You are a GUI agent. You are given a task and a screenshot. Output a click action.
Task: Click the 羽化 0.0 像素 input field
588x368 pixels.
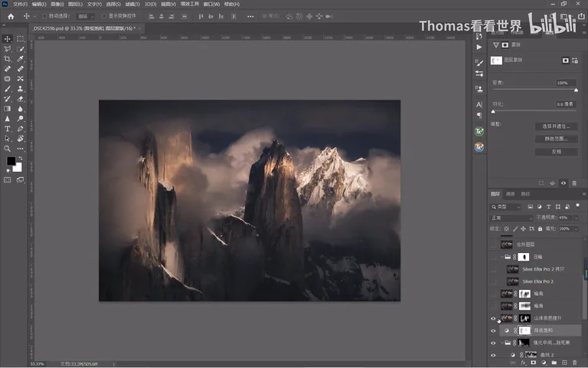(566, 104)
